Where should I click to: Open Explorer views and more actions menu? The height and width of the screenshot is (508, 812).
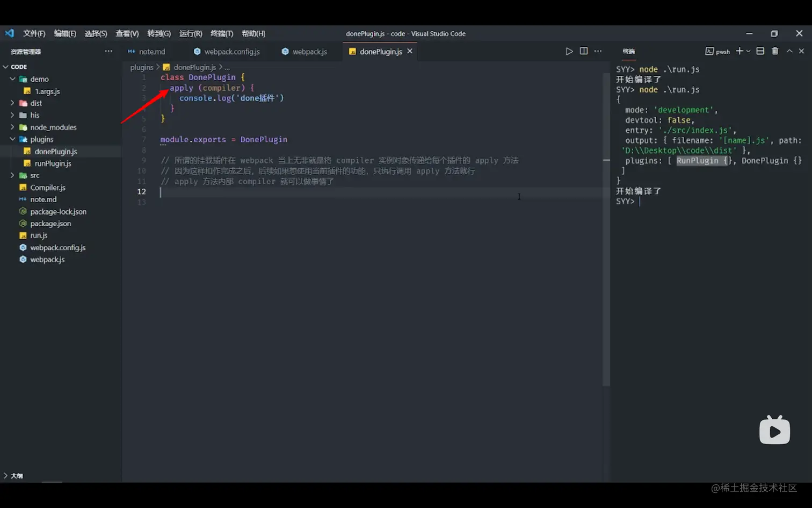click(108, 51)
